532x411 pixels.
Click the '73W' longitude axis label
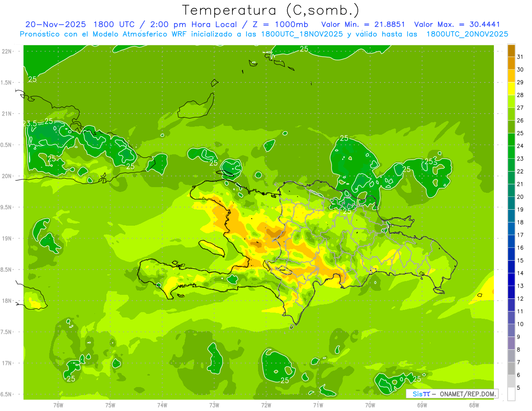(x=214, y=405)
